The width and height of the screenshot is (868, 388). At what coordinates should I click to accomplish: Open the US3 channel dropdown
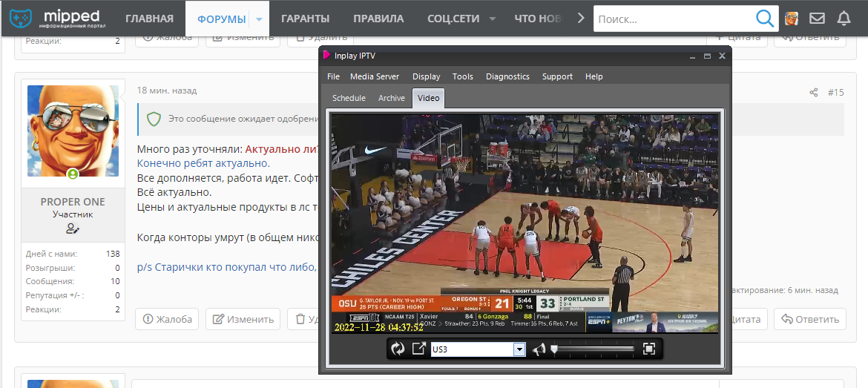click(x=519, y=349)
